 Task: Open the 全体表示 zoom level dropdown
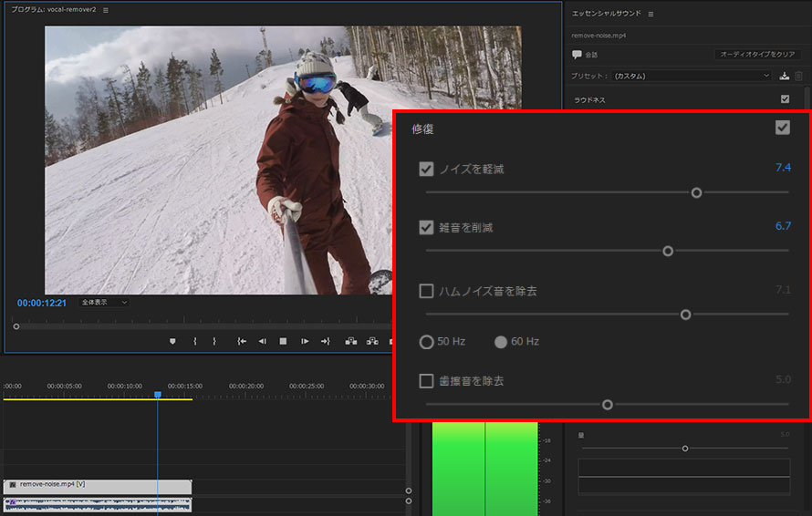pyautogui.click(x=104, y=302)
